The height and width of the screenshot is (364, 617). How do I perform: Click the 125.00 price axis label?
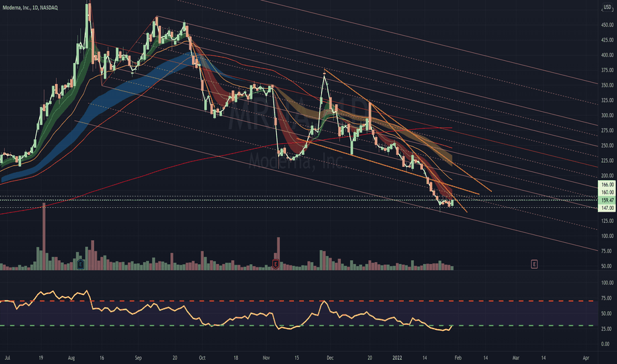pyautogui.click(x=607, y=221)
